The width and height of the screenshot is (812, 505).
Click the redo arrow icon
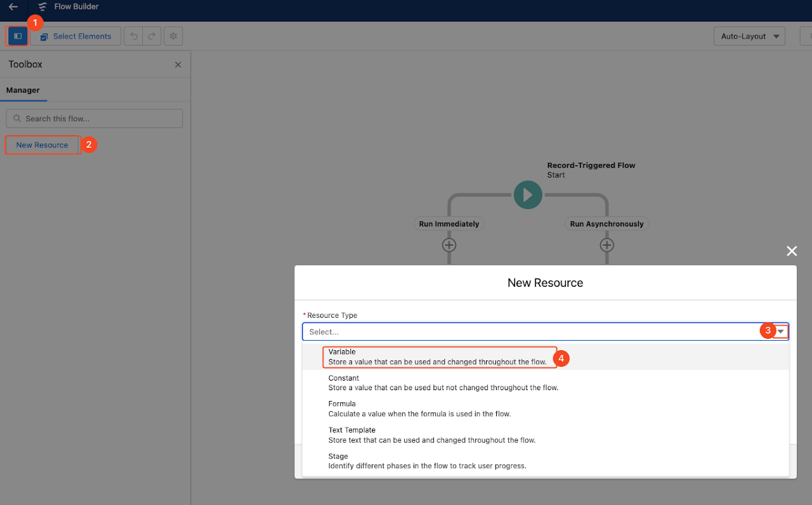tap(152, 36)
